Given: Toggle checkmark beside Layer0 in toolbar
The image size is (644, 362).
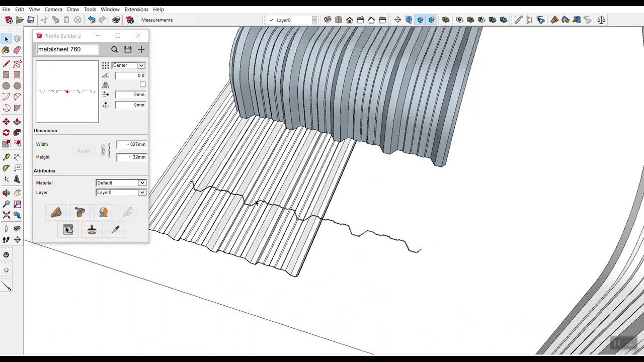Looking at the screenshot, I should point(271,20).
